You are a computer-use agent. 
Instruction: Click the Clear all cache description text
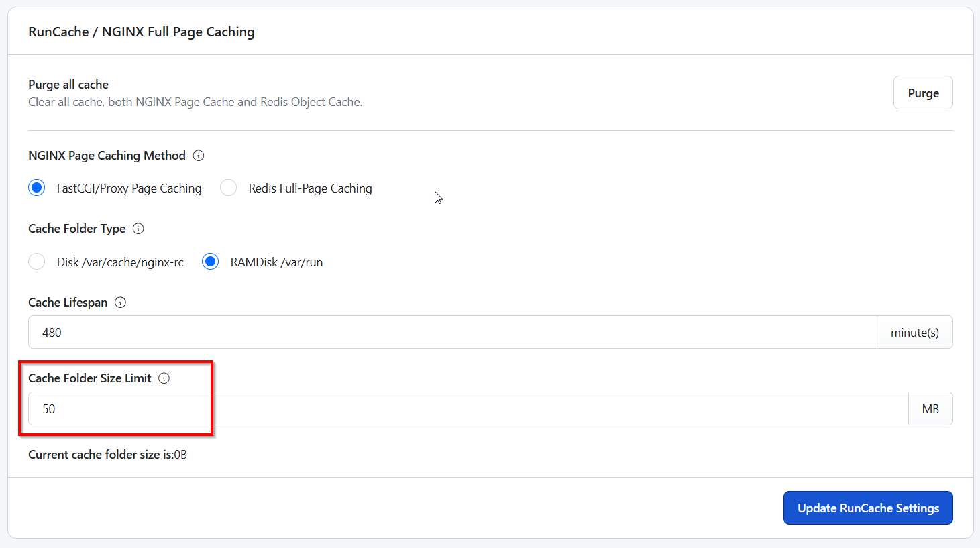click(x=195, y=102)
